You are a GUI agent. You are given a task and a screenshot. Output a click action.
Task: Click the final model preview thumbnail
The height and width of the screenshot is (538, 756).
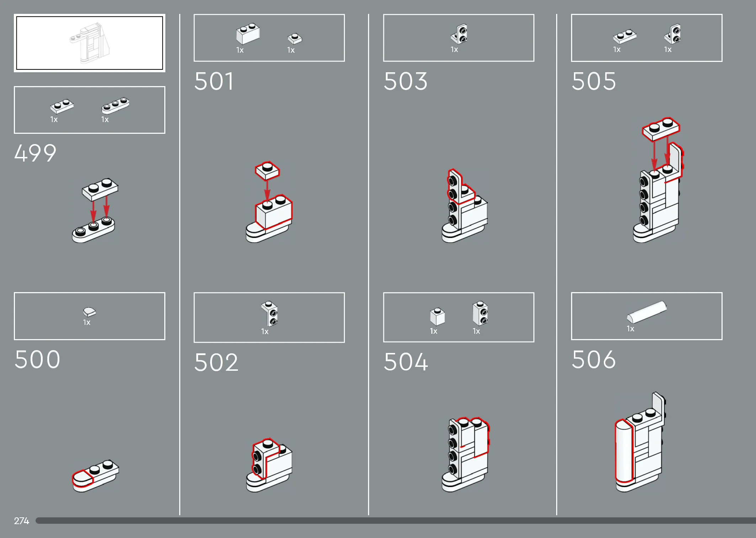[x=90, y=43]
